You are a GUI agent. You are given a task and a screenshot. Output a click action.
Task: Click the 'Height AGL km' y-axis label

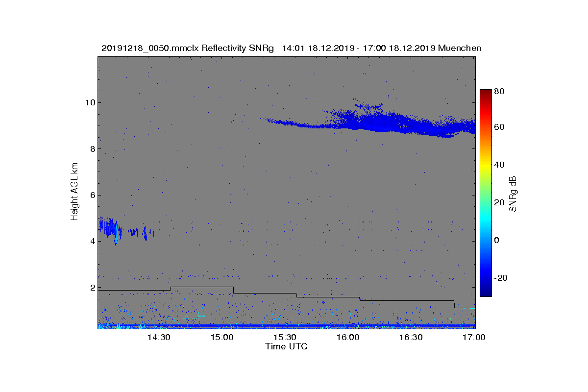point(74,192)
